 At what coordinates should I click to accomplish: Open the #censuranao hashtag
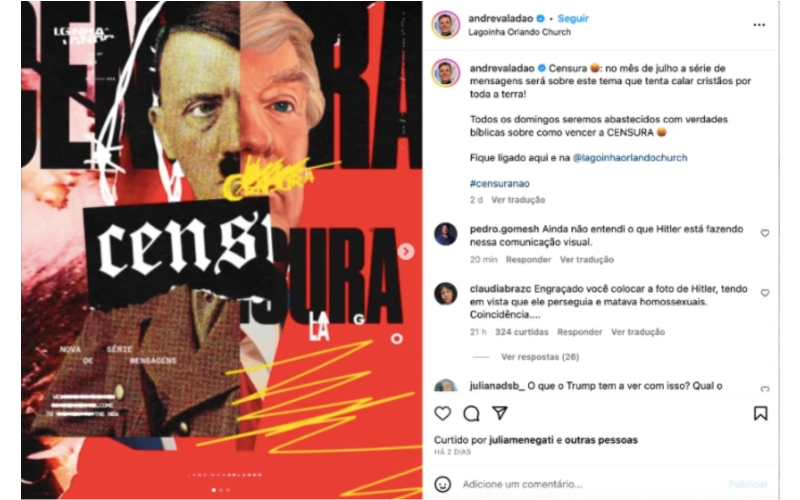[499, 183]
